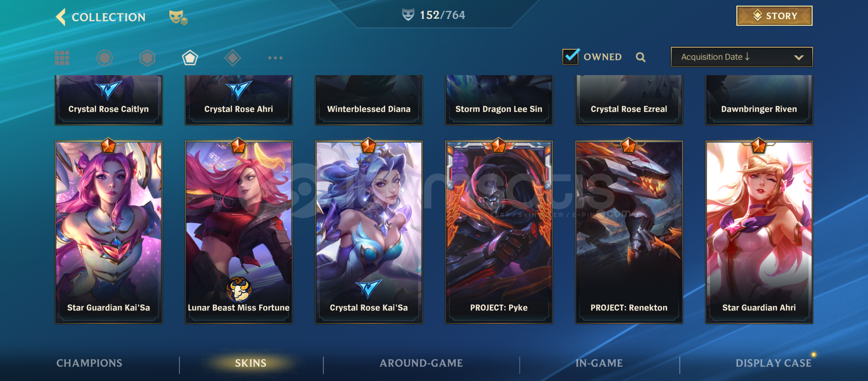
Task: Select the first rarity gem filter
Action: coord(104,58)
